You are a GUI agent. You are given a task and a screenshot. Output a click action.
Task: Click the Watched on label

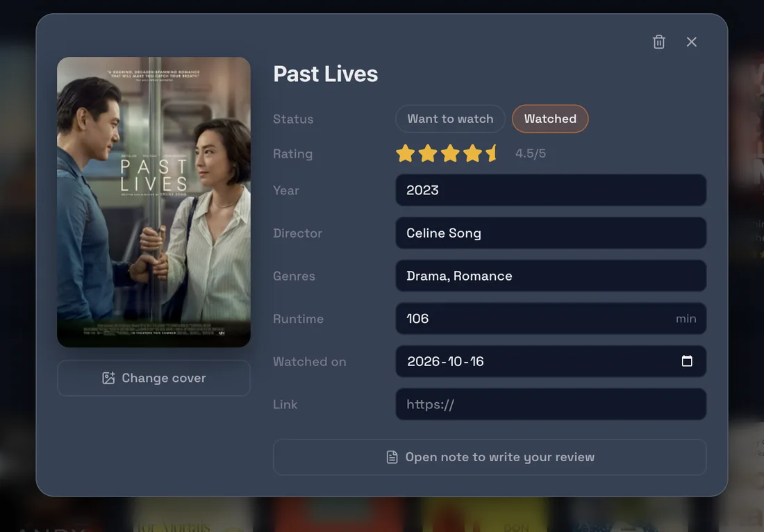pyautogui.click(x=309, y=362)
